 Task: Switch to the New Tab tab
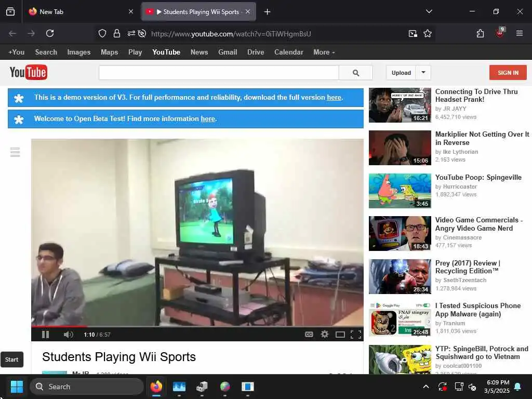pos(80,12)
